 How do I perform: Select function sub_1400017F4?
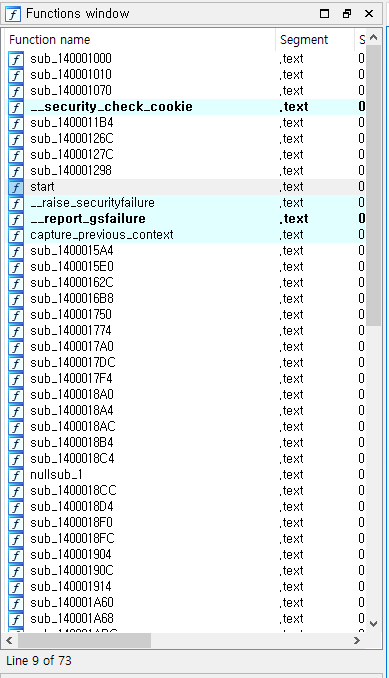(71, 379)
